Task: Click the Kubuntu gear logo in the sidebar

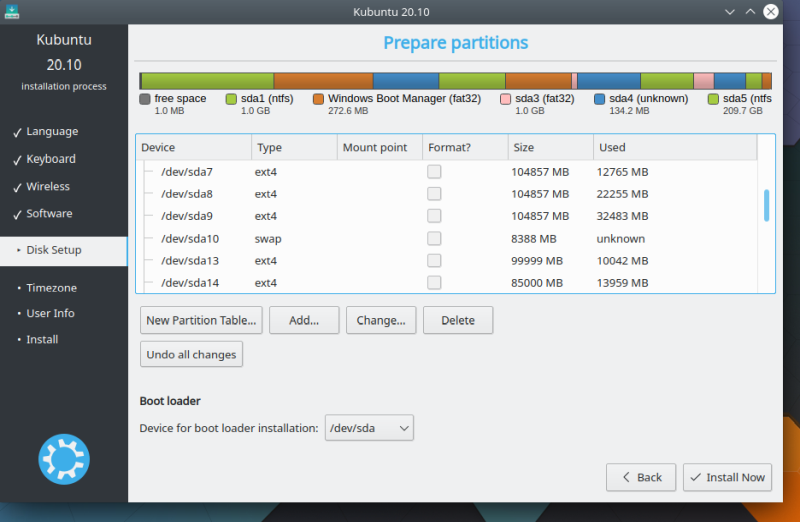Action: [x=64, y=459]
